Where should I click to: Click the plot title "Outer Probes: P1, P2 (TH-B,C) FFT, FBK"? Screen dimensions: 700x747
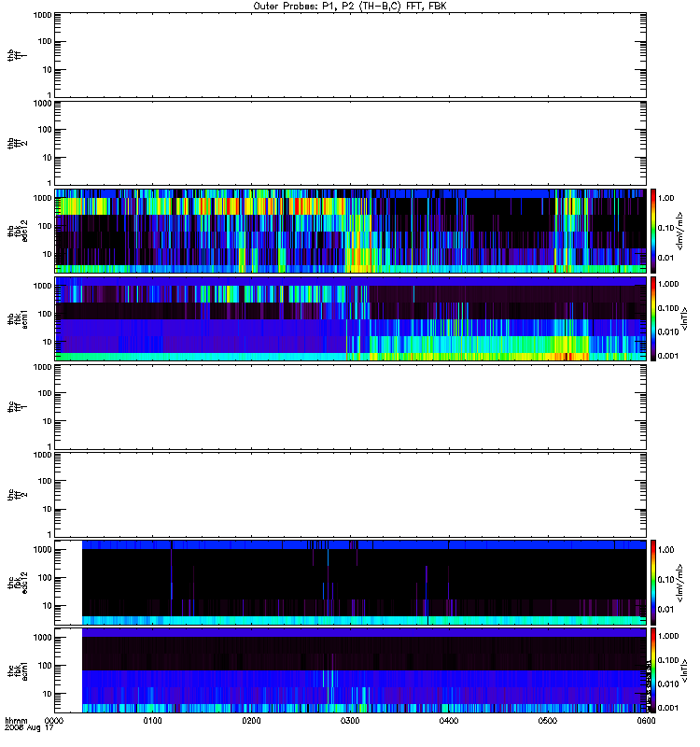coord(350,7)
